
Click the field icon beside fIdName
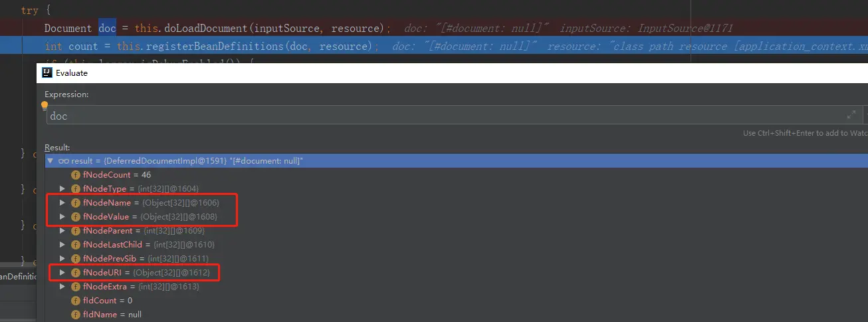(x=76, y=314)
